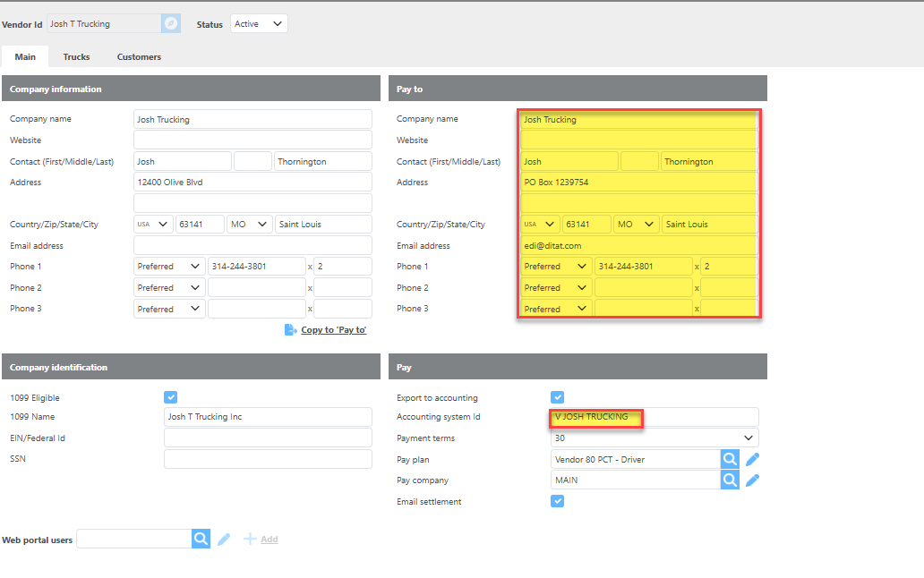Open the Pay company search lookup
The height and width of the screenshot is (578, 924).
pos(731,480)
